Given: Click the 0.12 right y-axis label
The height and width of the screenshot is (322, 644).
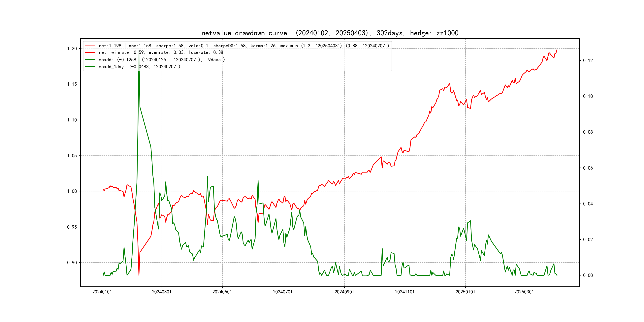Looking at the screenshot, I should point(588,60).
